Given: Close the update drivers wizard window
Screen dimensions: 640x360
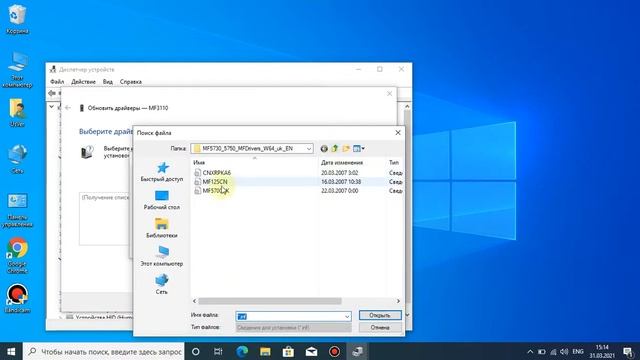Looking at the screenshot, I should click(x=389, y=94).
